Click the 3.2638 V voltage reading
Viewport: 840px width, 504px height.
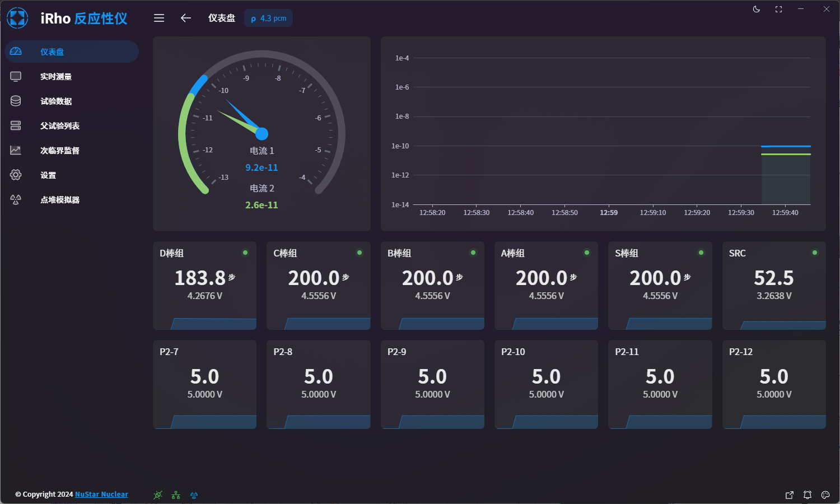774,296
